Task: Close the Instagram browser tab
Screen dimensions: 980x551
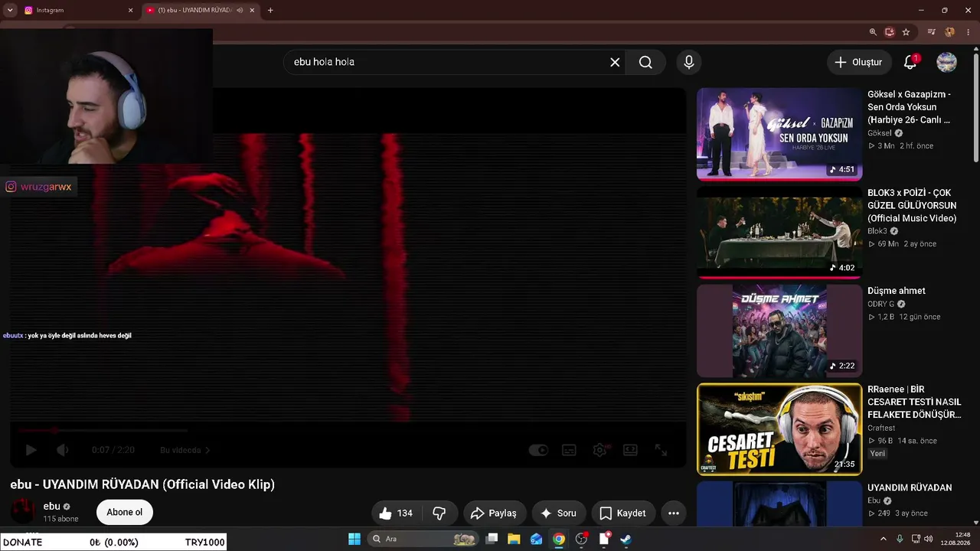Action: [130, 10]
